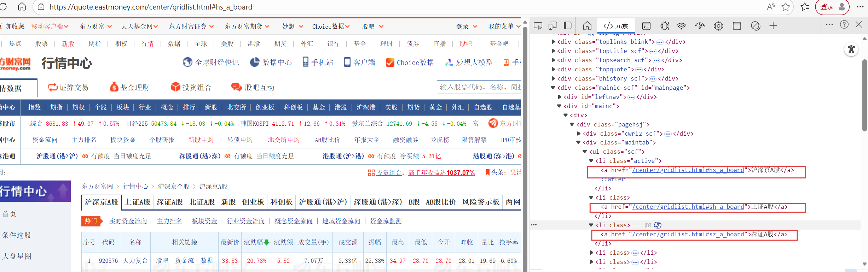Click stock name 天力复合
Image resolution: width=868 pixels, height=272 pixels.
pyautogui.click(x=135, y=261)
